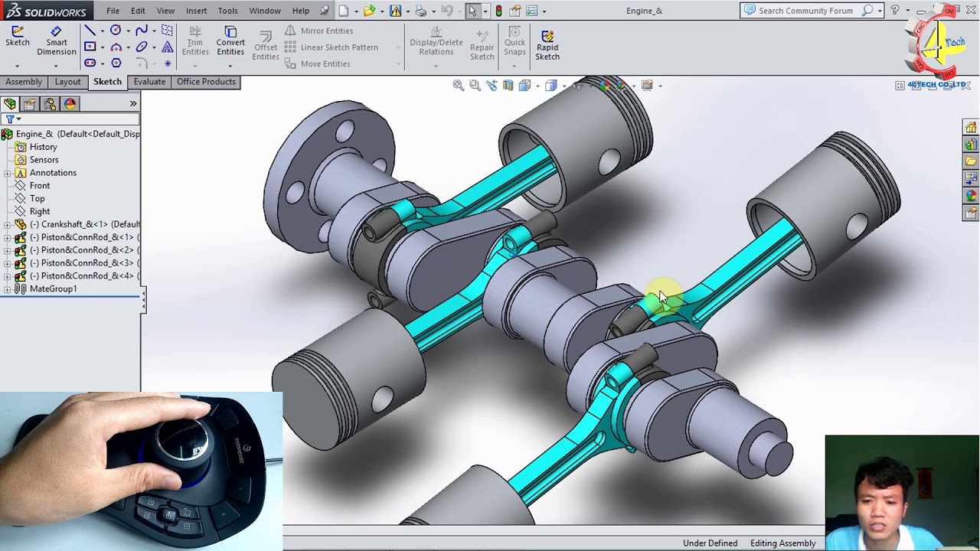
Task: Select the Circle sketch tool
Action: (116, 30)
